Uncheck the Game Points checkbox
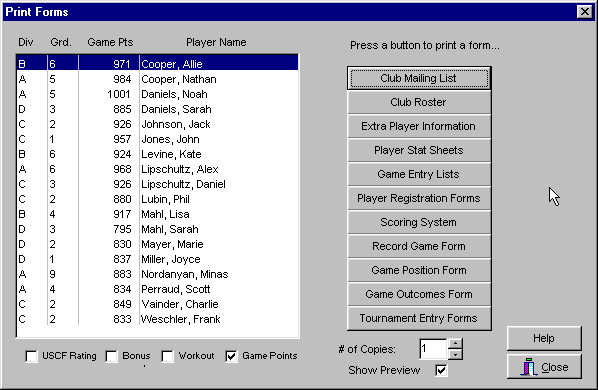598x390 pixels. point(231,356)
